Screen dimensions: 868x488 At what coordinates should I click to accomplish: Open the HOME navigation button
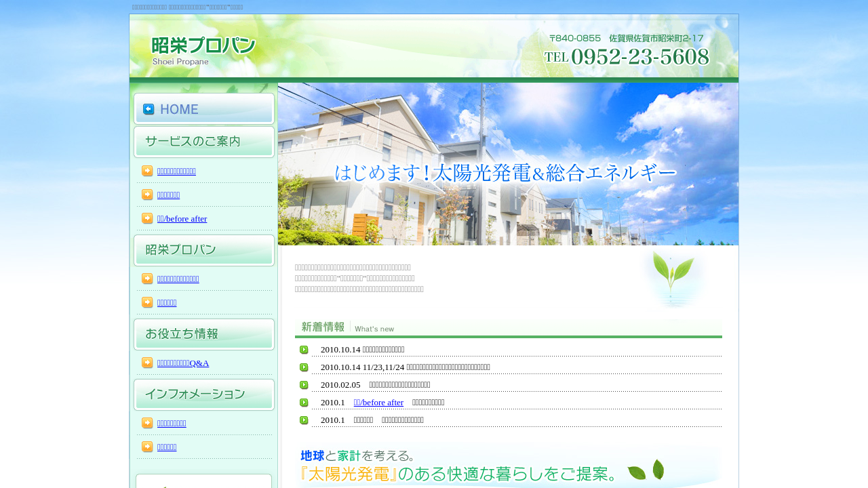coord(203,109)
